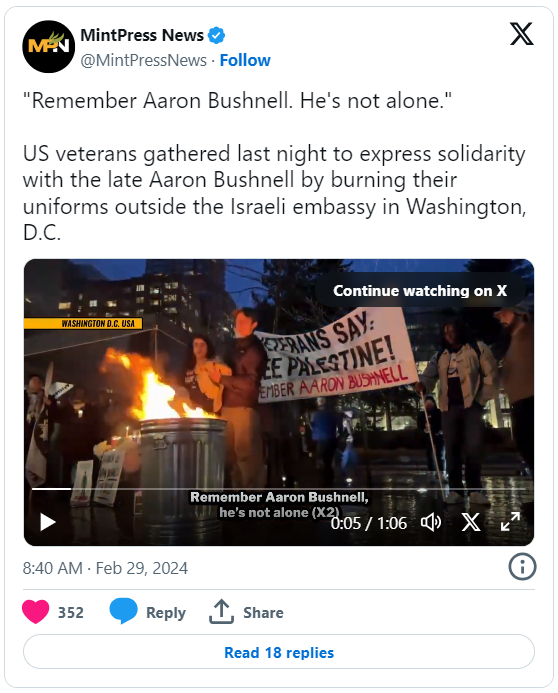Click the MintPress News display name
This screenshot has width=558, height=693.
142,35
